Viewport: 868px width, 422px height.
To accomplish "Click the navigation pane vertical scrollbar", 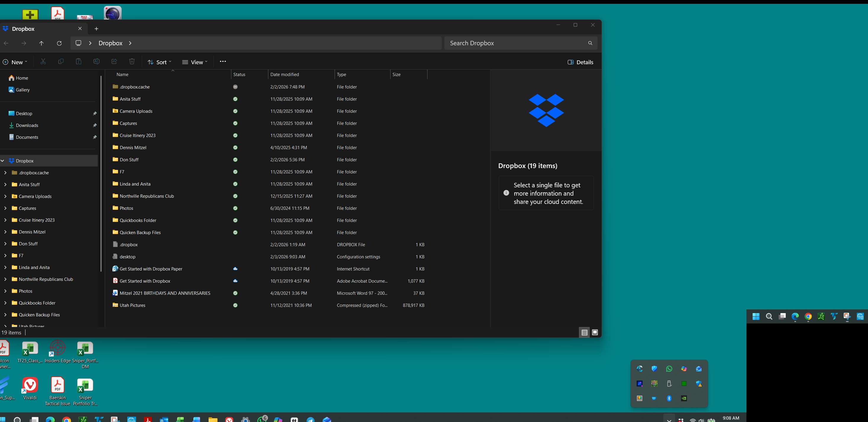I will click(101, 174).
